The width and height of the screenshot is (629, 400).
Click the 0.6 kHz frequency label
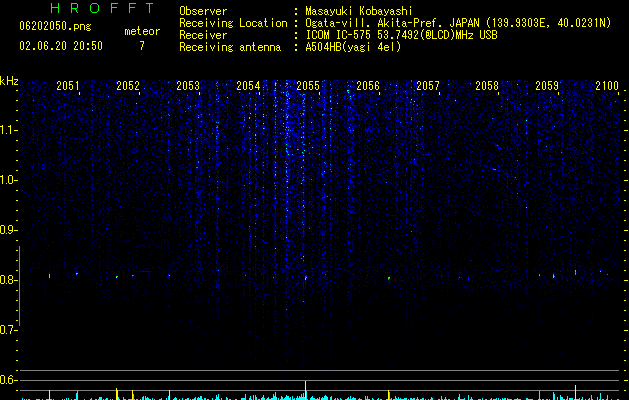(8, 380)
